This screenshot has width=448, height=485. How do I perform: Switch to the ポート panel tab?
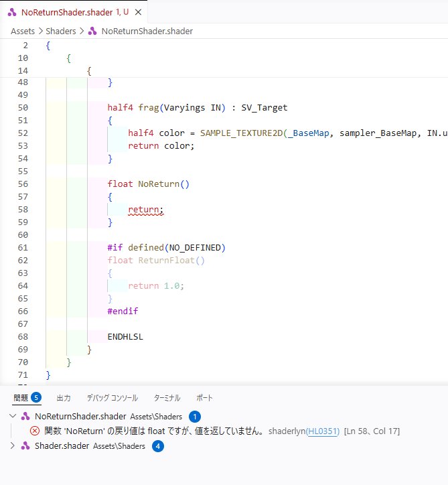click(204, 398)
